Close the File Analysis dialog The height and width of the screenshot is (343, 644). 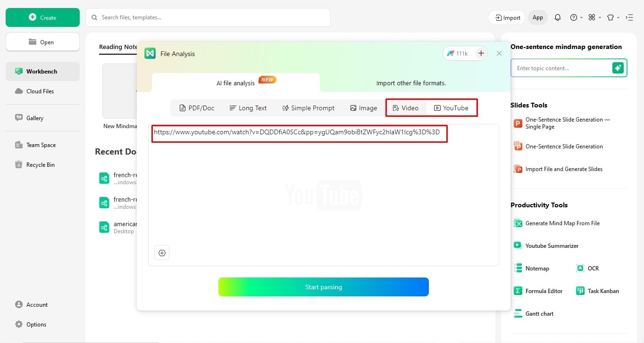[499, 54]
